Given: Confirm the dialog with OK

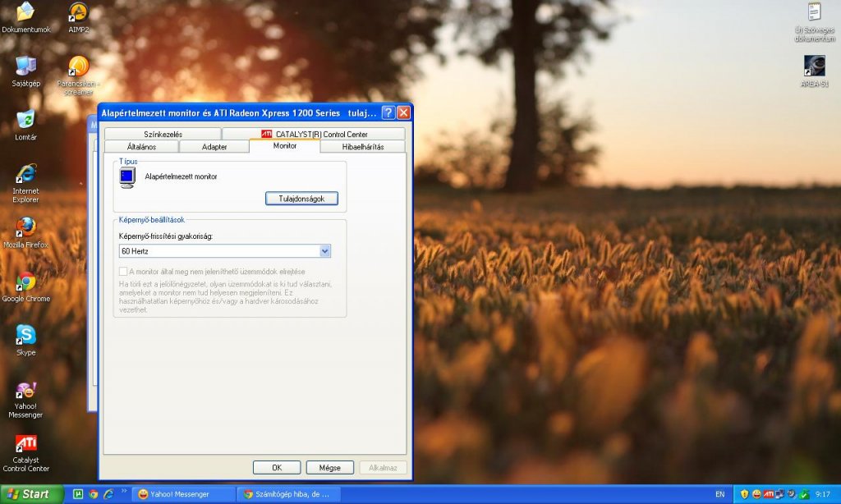Looking at the screenshot, I should tap(277, 468).
